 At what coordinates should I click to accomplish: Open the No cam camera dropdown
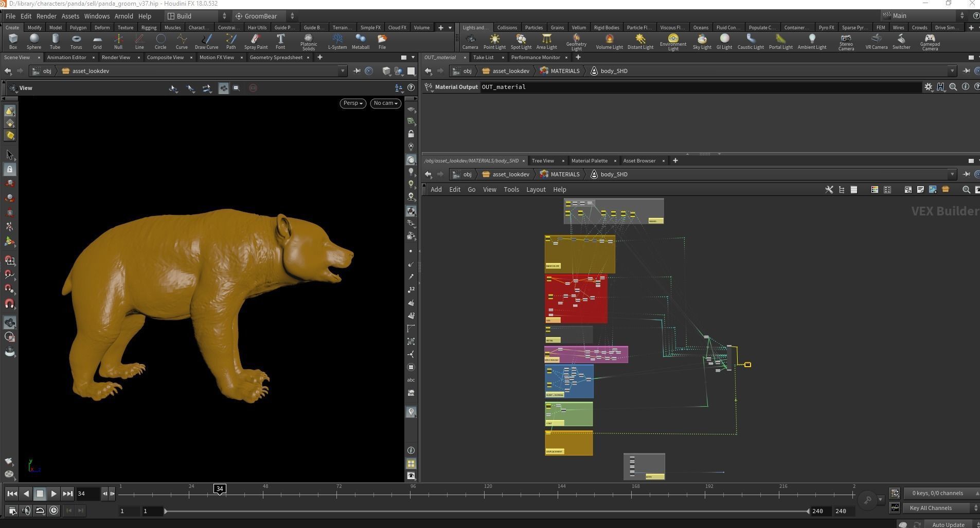(386, 103)
